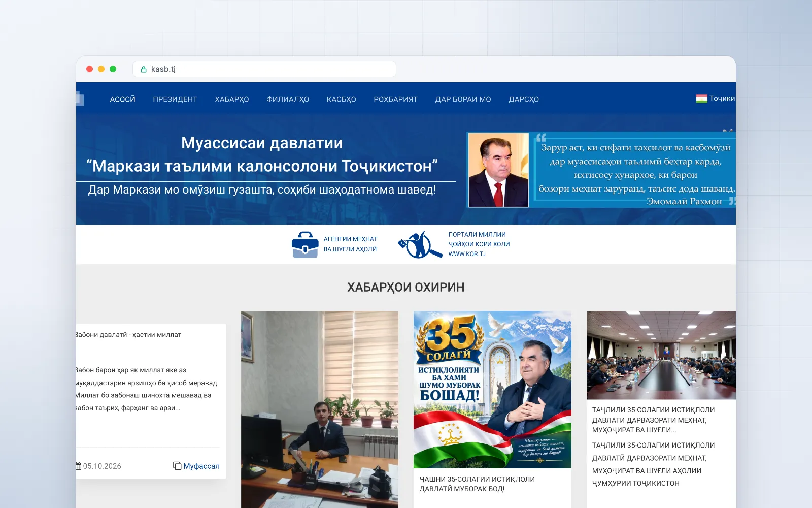Open the ФИЛИАЛҲО menu item
The width and height of the screenshot is (812, 508).
288,99
